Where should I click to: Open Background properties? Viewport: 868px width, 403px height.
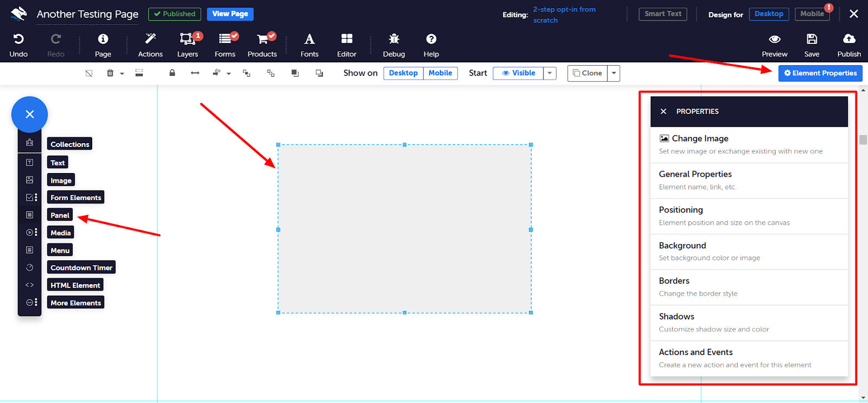749,252
